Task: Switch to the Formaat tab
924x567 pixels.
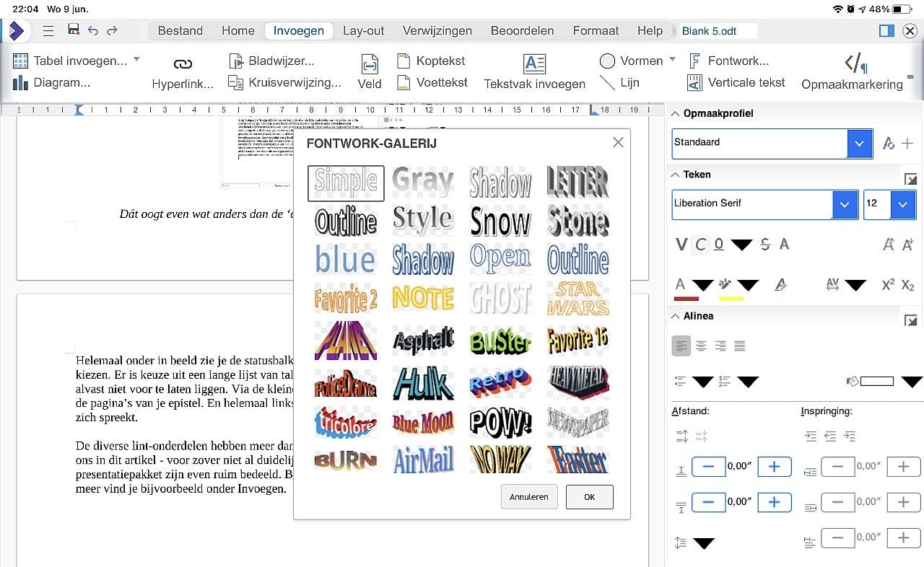Action: tap(596, 30)
